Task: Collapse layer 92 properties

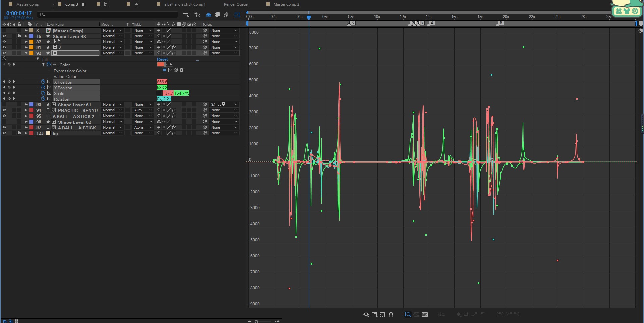Action: pos(26,53)
